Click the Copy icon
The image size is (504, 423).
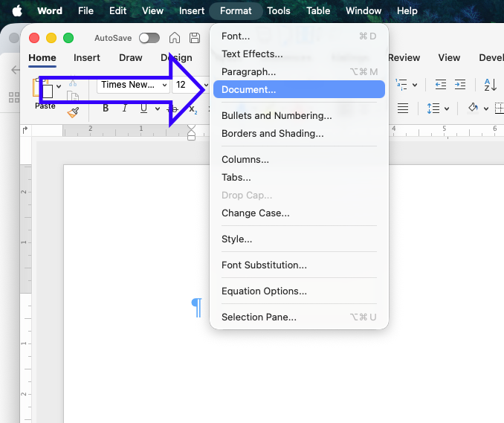coord(73,97)
